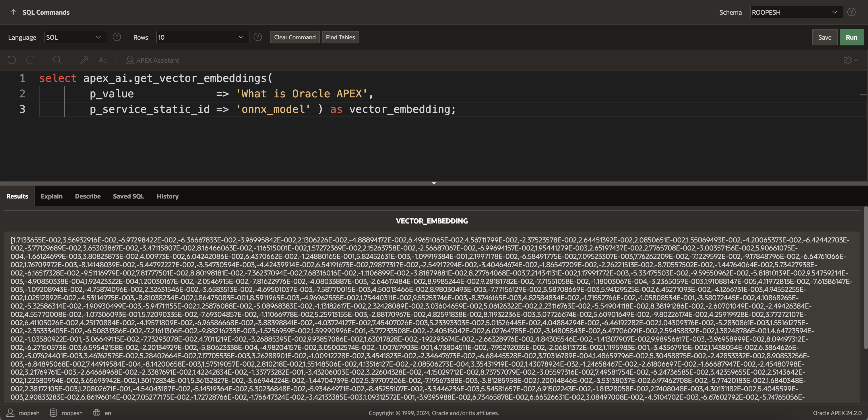Expand the Language SQL dropdown
This screenshot has width=868, height=420.
75,37
